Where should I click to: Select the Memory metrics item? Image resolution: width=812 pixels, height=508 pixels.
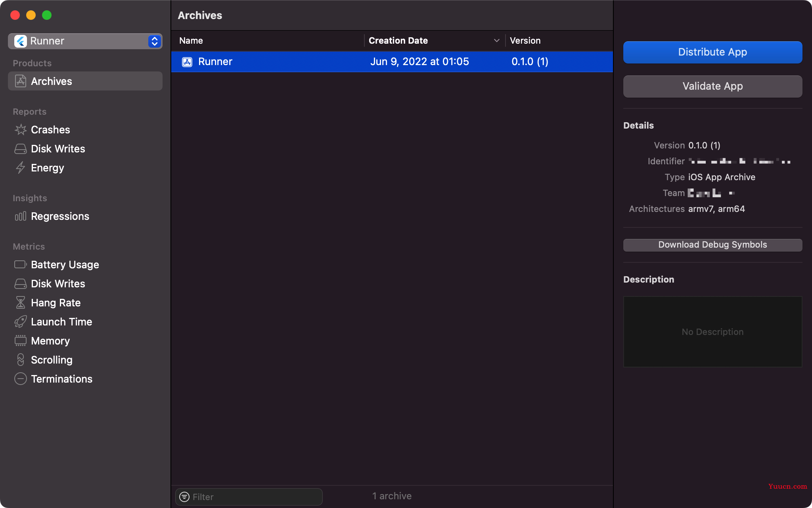pyautogui.click(x=50, y=341)
